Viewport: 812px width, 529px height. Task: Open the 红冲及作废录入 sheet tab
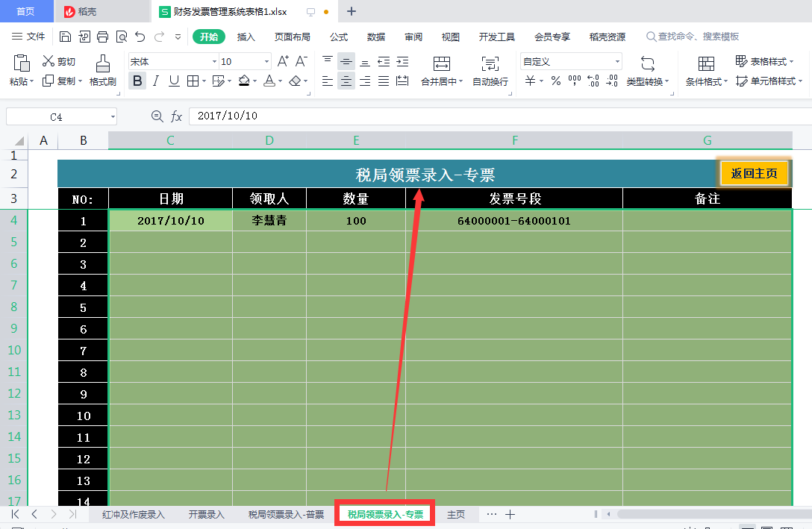tap(133, 515)
